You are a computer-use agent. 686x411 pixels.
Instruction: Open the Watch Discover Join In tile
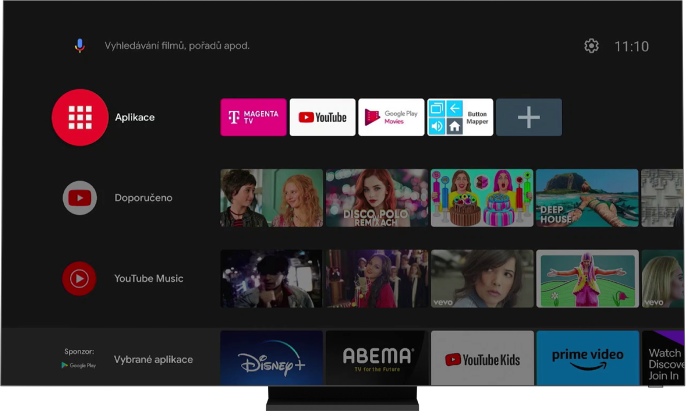[663, 358]
